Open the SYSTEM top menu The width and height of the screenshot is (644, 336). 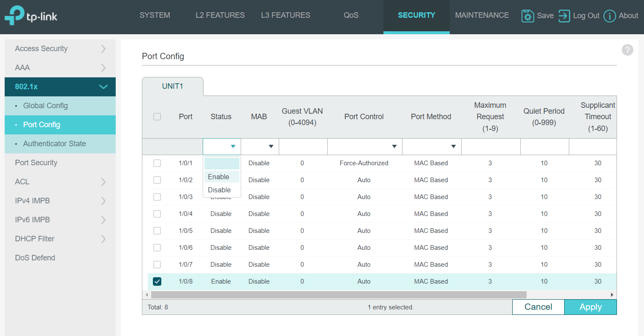pyautogui.click(x=155, y=15)
